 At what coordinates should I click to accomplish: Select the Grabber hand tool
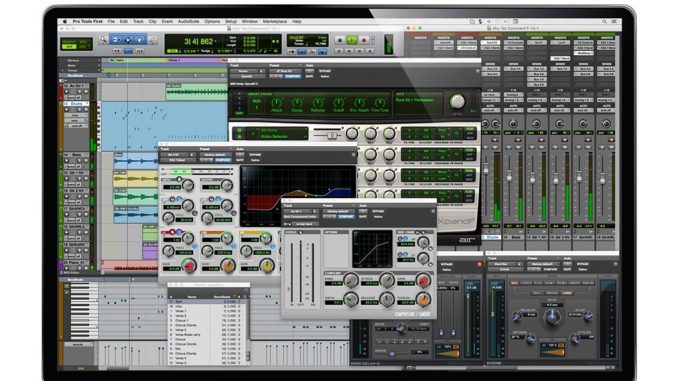pos(140,40)
